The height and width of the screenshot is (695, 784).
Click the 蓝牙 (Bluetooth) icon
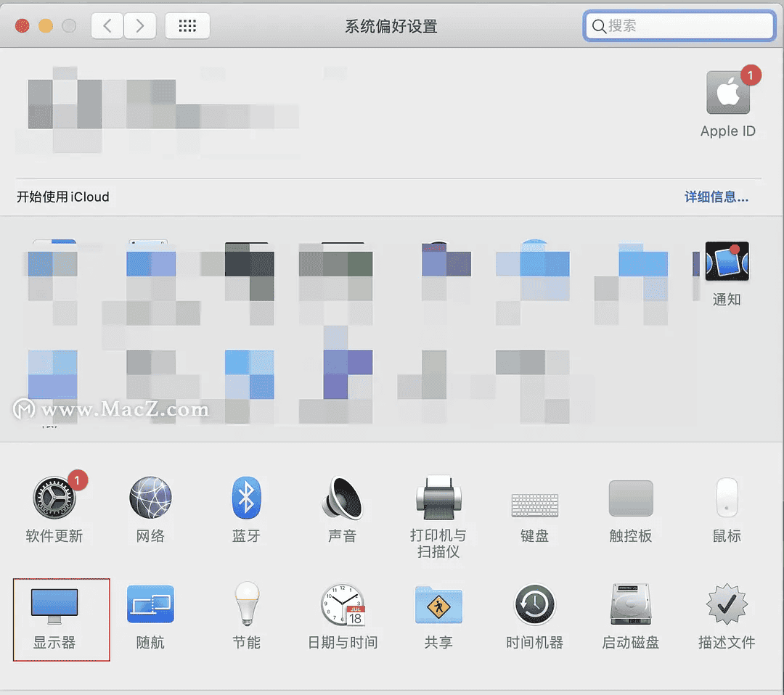click(246, 498)
